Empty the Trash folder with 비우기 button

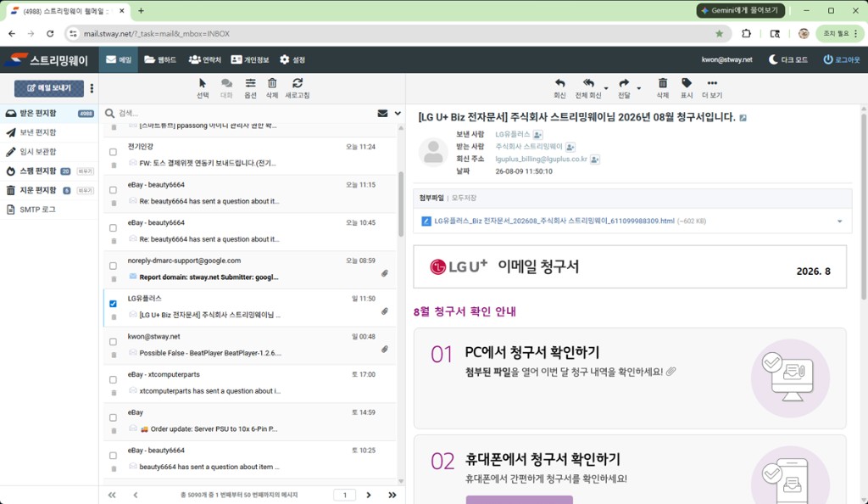pyautogui.click(x=86, y=191)
